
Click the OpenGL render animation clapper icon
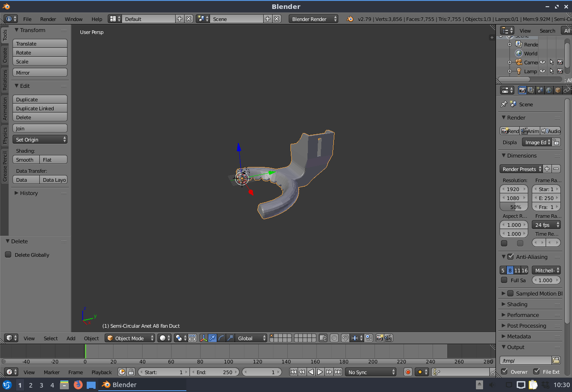[x=388, y=338]
